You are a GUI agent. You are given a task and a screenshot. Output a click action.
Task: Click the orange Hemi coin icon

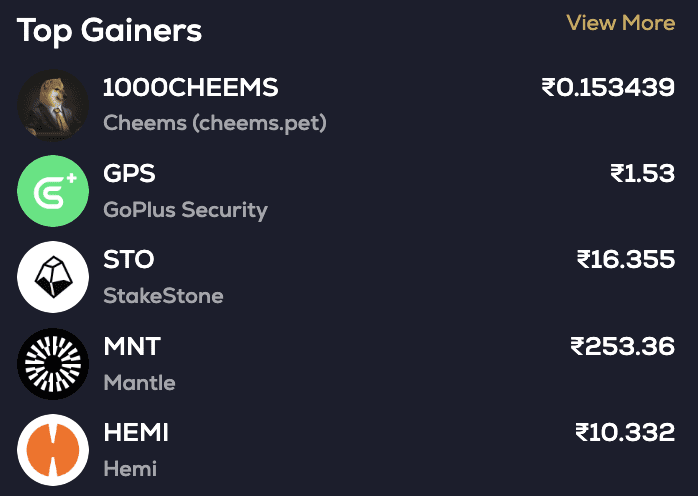(54, 449)
